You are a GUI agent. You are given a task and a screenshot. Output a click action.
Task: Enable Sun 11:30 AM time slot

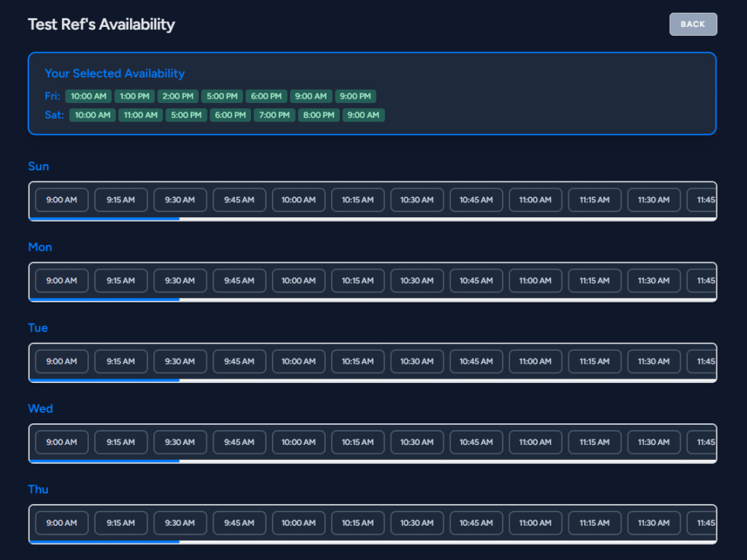654,200
